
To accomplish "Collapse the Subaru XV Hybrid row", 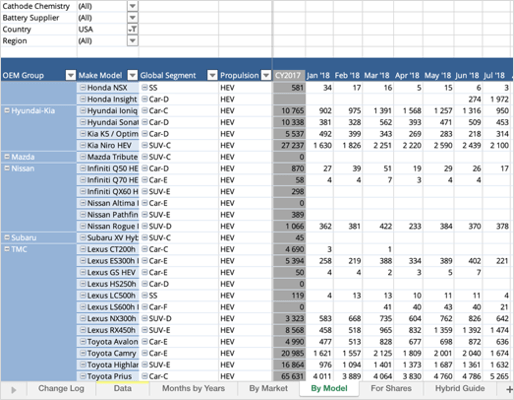I will [83, 238].
